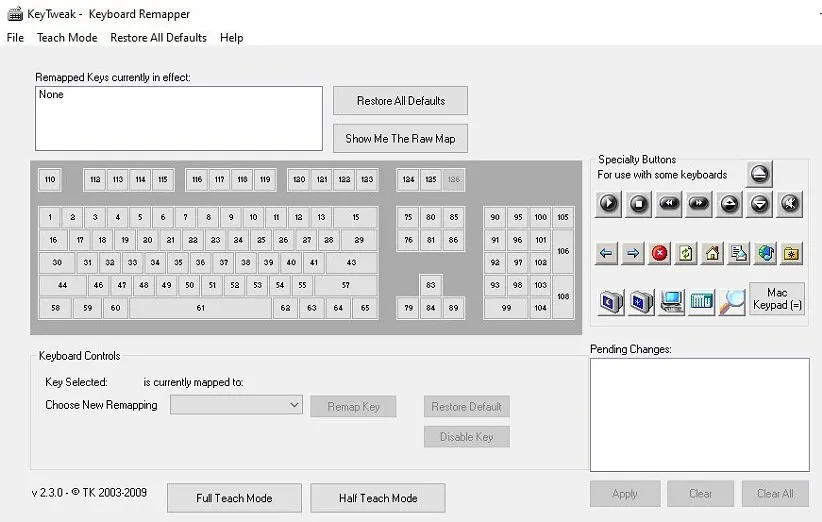This screenshot has width=822, height=522.
Task: Click the Next Track specialty button
Action: click(x=699, y=203)
